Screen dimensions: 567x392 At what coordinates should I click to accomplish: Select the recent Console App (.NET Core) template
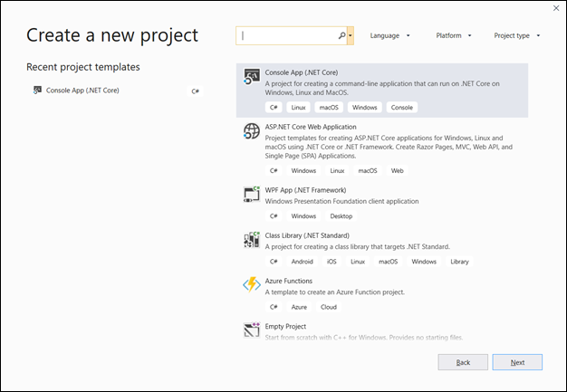click(82, 91)
